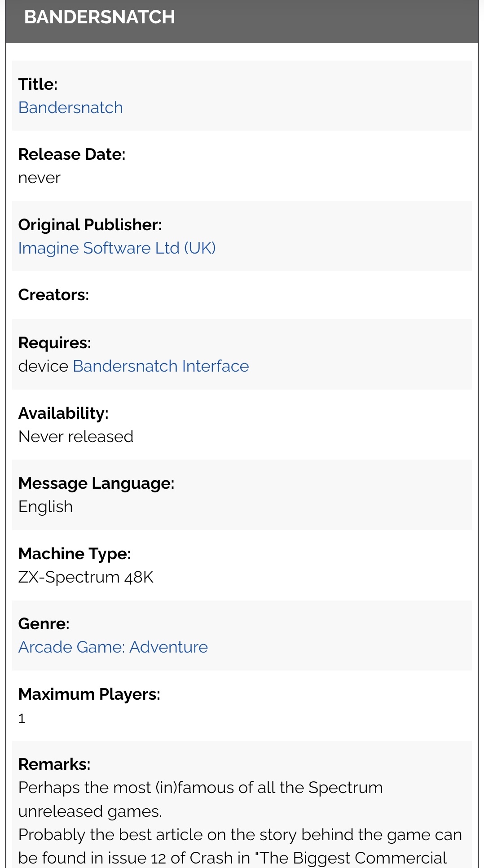The height and width of the screenshot is (868, 484).
Task: Click the Remarks heading
Action: point(54,764)
